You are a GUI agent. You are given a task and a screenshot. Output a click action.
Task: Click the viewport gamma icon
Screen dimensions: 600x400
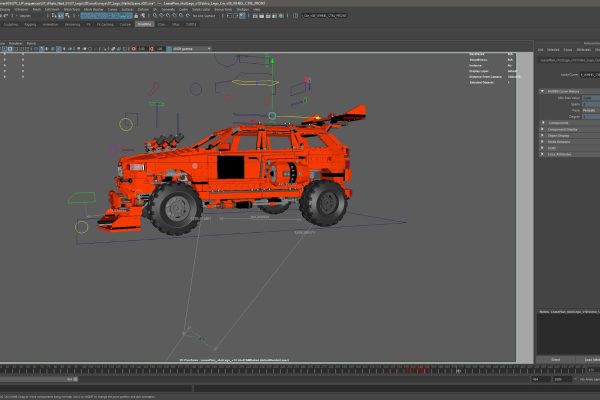click(151, 49)
